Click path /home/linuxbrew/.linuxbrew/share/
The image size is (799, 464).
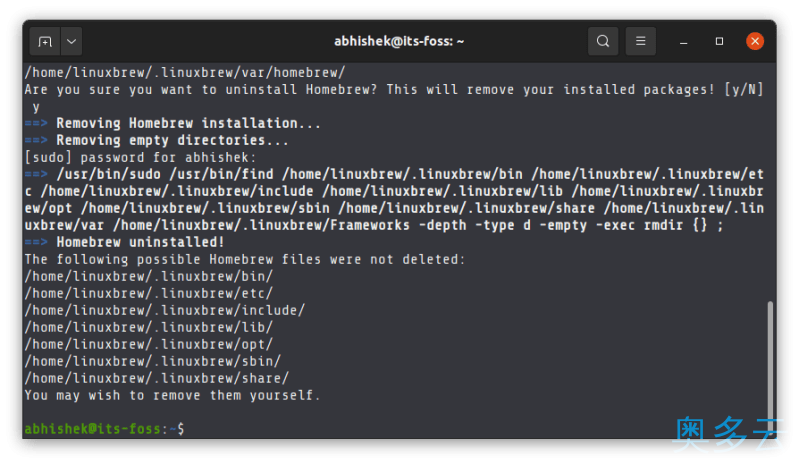157,378
